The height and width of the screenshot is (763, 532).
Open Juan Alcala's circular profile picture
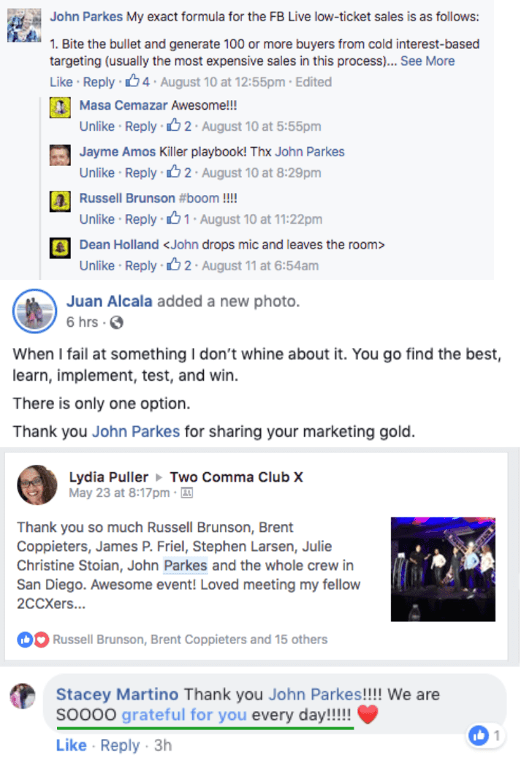pos(34,311)
